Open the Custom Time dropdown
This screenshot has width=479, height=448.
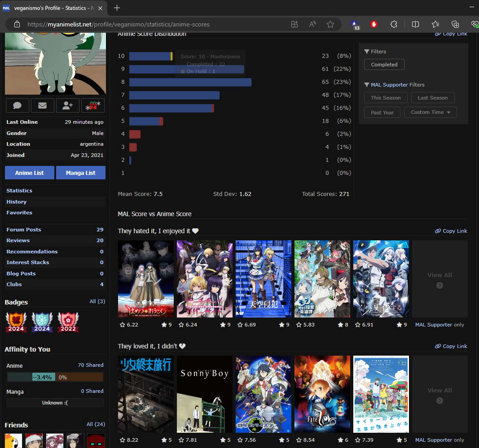click(431, 112)
